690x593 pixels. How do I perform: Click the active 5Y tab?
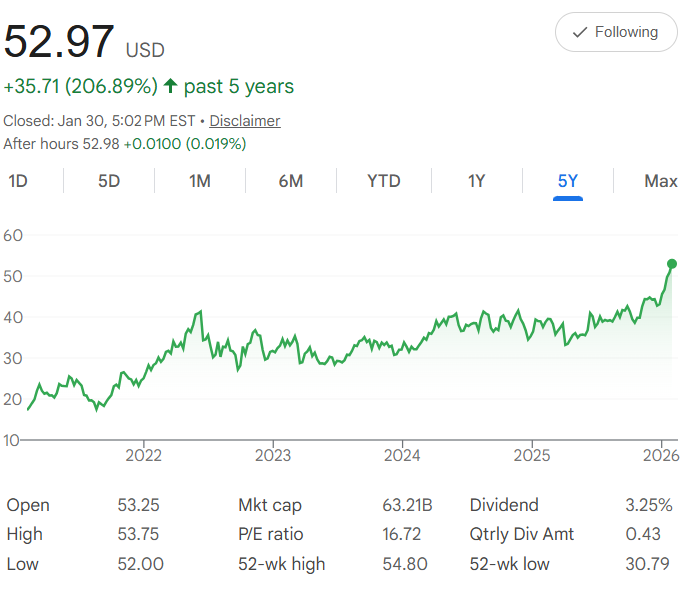coord(568,181)
